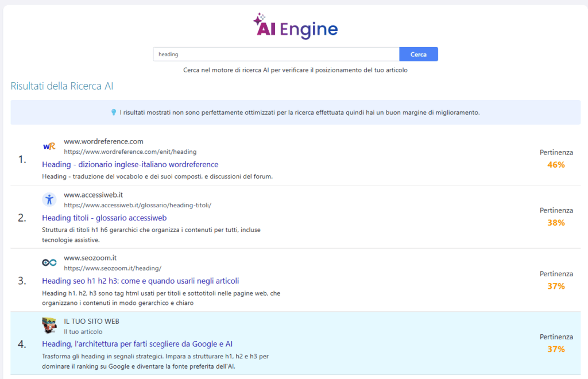Click the www.wordreference.com domain name
588x379 pixels.
(x=103, y=141)
